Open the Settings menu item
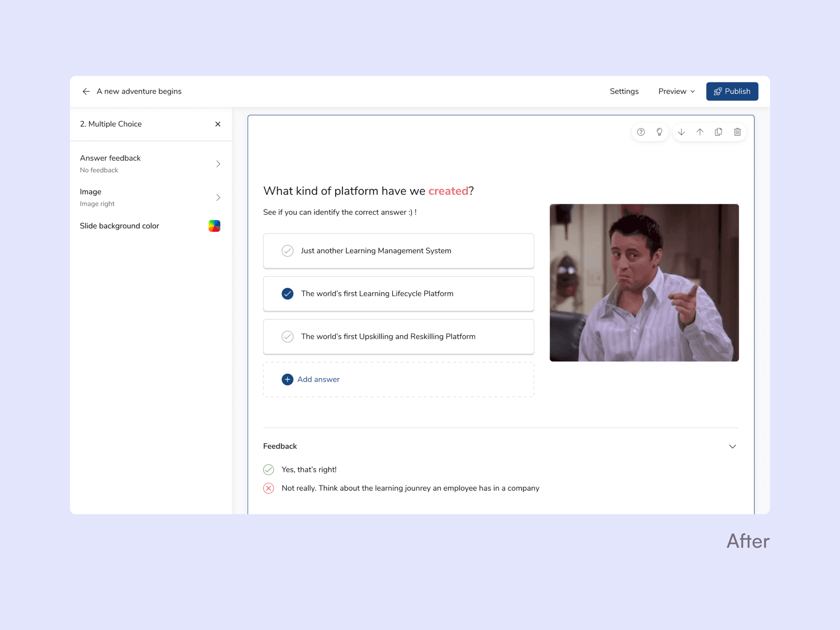Viewport: 840px width, 630px height. pyautogui.click(x=624, y=91)
